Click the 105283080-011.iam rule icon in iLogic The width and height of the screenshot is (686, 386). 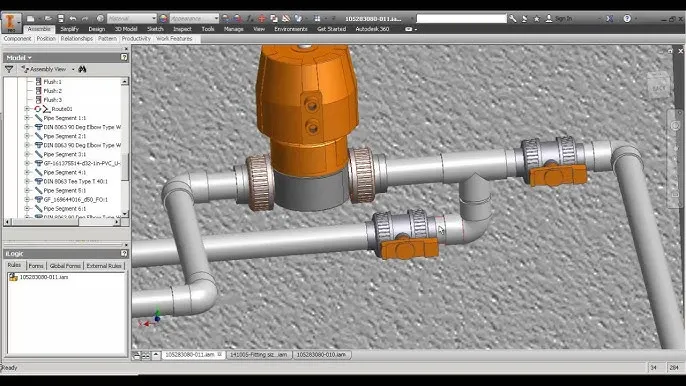tap(13, 277)
